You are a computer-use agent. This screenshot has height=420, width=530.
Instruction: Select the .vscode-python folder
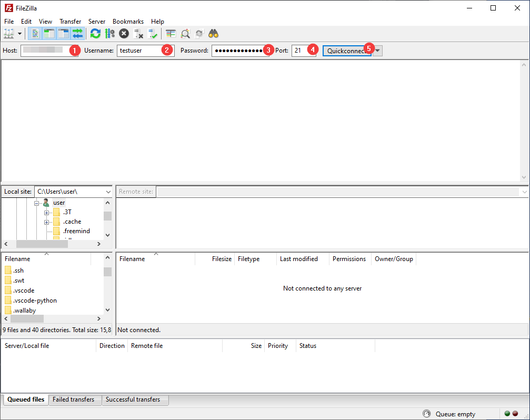click(35, 301)
